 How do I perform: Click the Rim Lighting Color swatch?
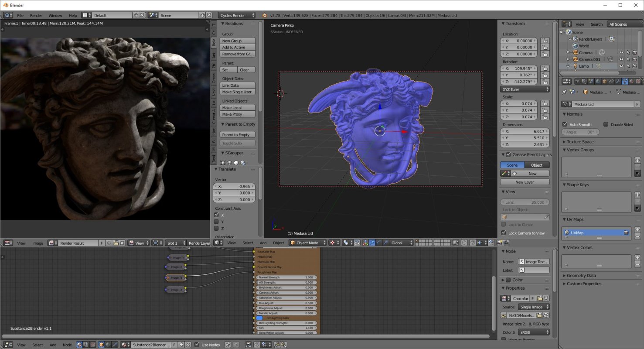(x=260, y=318)
